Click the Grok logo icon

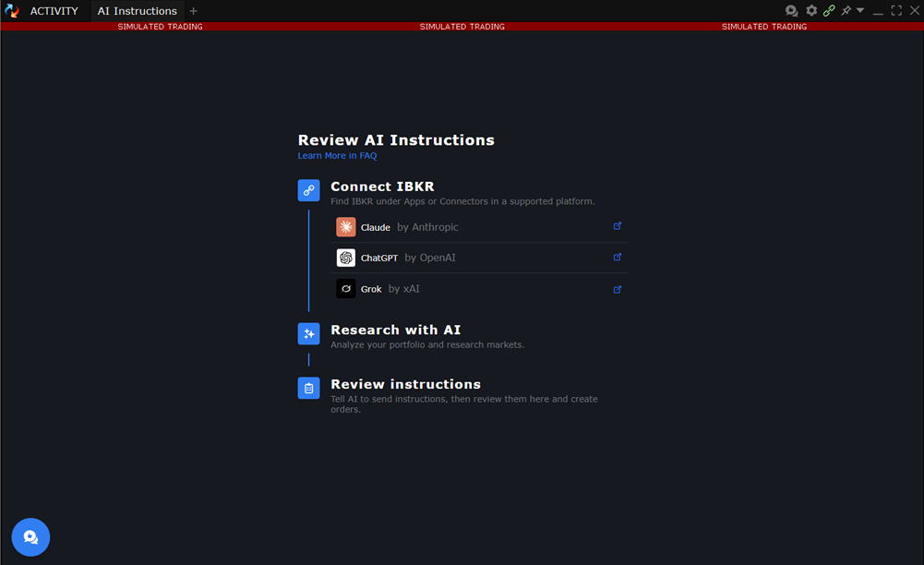coord(346,289)
